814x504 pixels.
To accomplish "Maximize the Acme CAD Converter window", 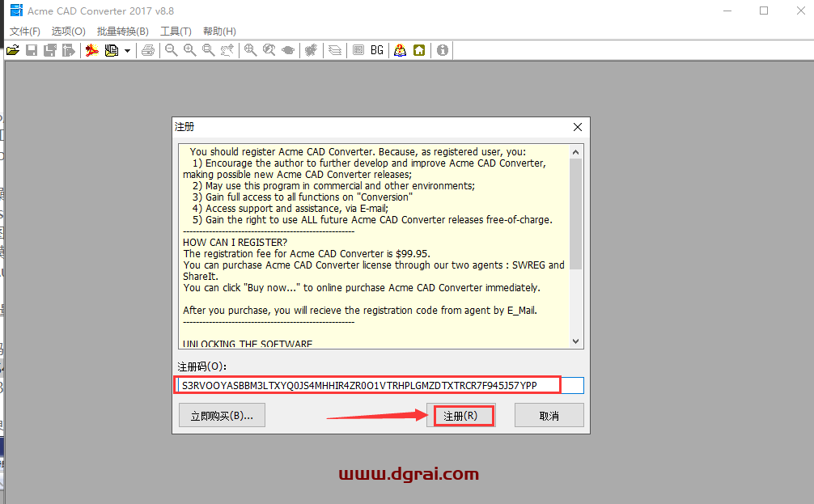I will tap(764, 11).
